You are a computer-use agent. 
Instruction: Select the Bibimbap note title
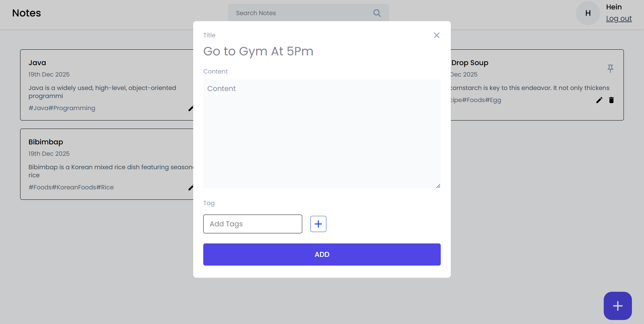tap(46, 142)
